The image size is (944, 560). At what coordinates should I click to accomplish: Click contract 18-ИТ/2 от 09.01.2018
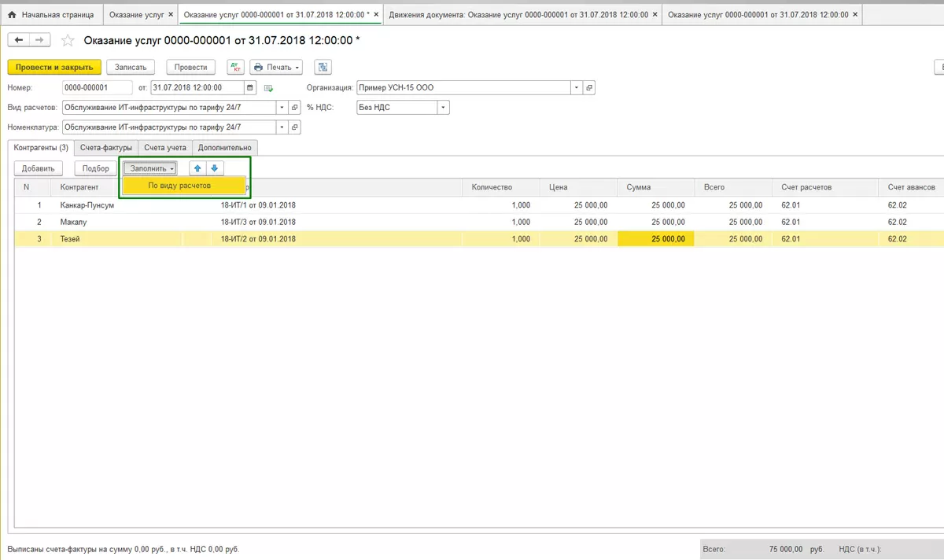pyautogui.click(x=258, y=239)
